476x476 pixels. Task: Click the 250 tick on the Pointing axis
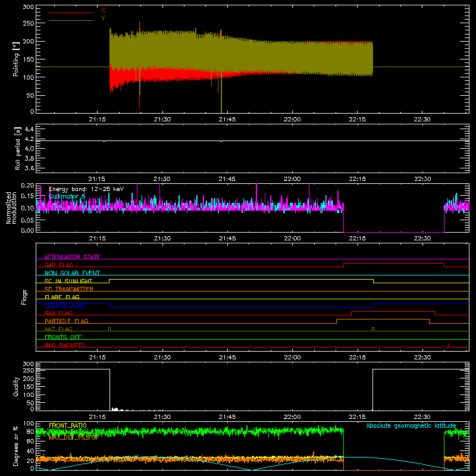[28, 23]
